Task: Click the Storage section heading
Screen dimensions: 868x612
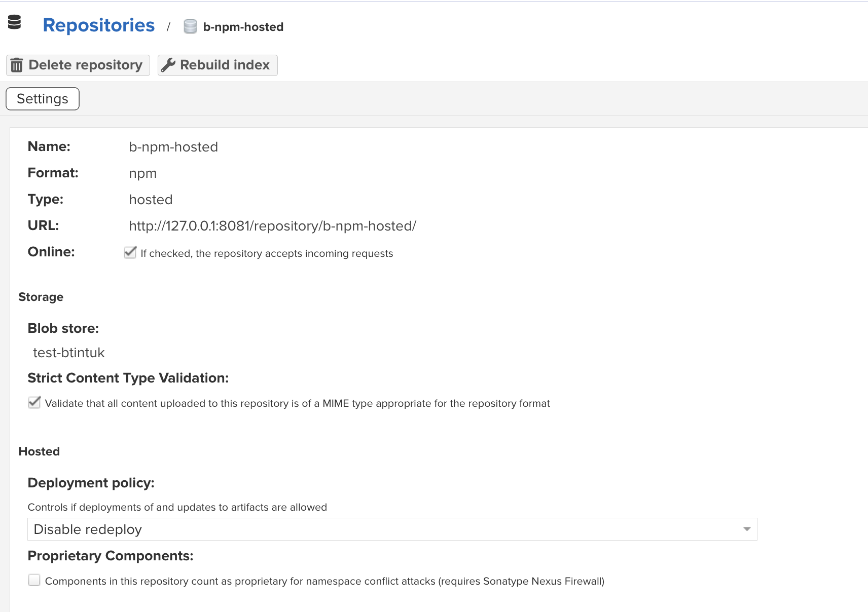Action: click(x=41, y=297)
